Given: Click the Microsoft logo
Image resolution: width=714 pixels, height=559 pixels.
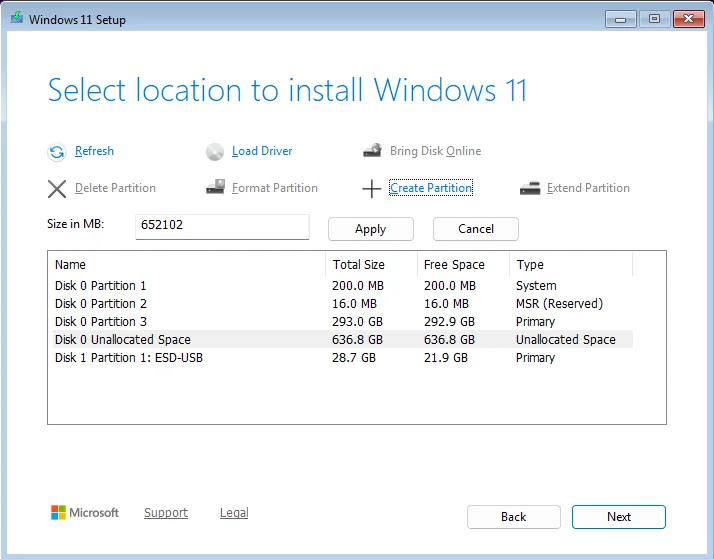Looking at the screenshot, I should click(85, 513).
